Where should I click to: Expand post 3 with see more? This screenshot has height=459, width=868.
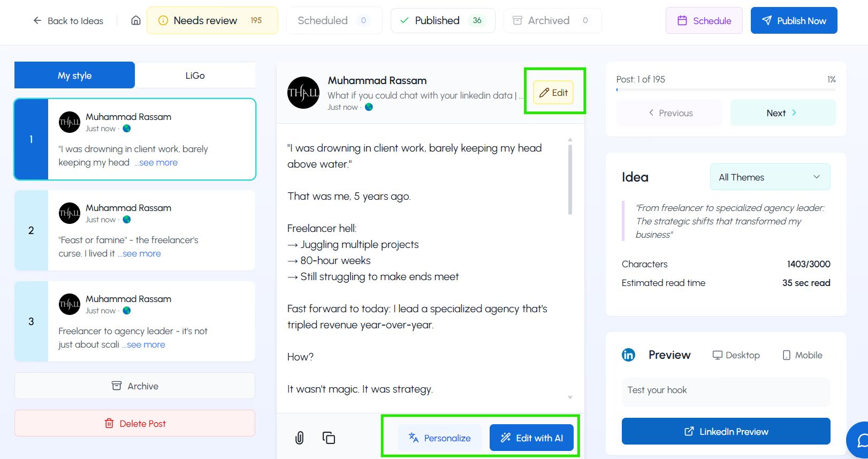[146, 345]
